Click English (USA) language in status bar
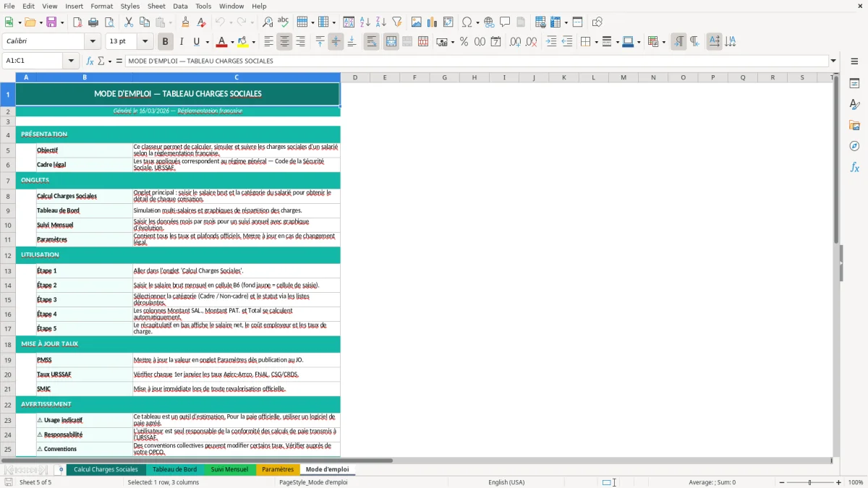 506,482
